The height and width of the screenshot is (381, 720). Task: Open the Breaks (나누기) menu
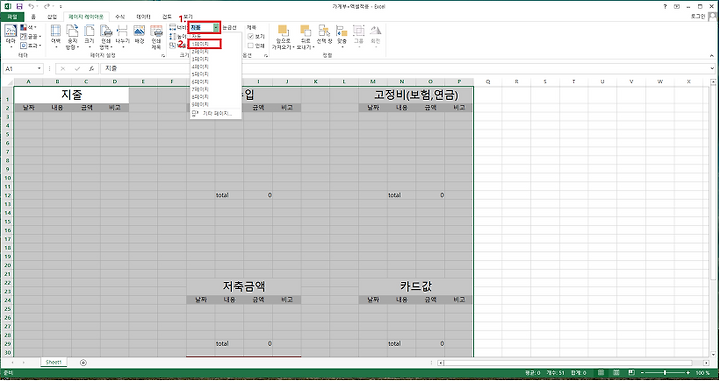point(123,37)
